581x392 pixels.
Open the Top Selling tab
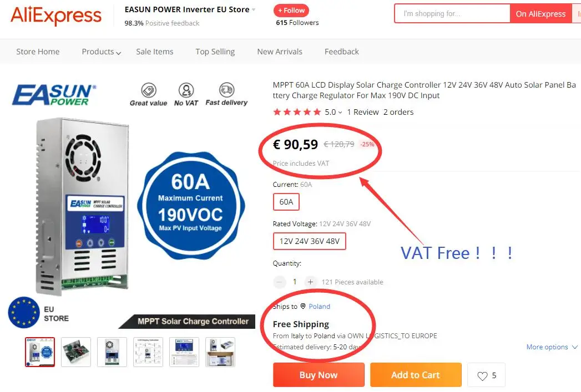coord(215,52)
